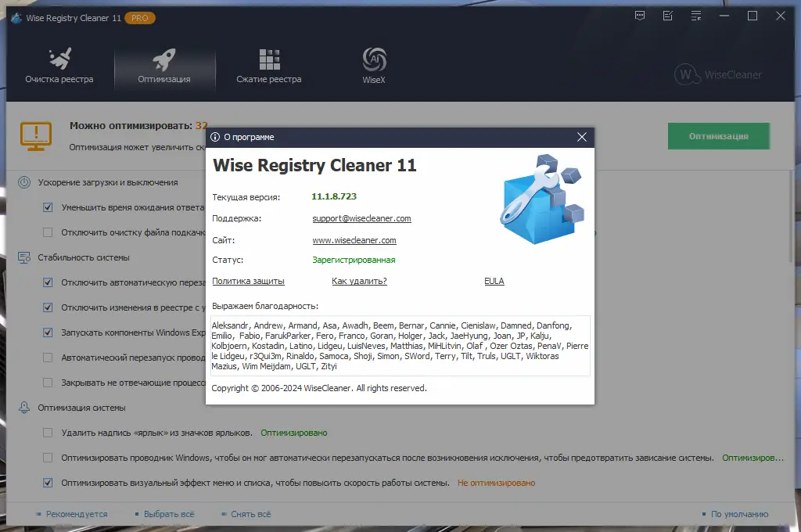This screenshot has height=532, width=801.
Task: Click the Wise Registry Cleaner app icon in title bar
Action: [16, 18]
